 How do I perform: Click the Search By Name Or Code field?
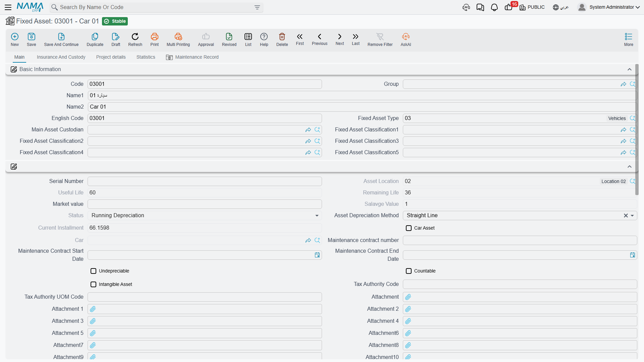156,7
